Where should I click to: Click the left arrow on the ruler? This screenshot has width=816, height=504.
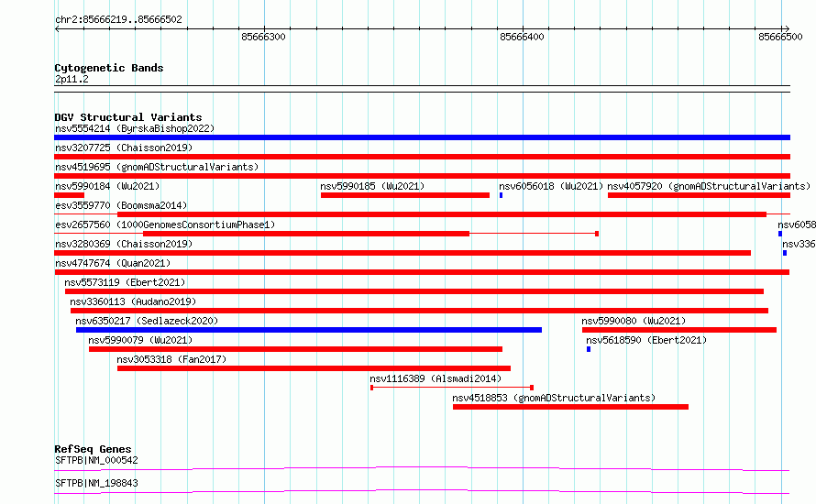click(x=57, y=29)
